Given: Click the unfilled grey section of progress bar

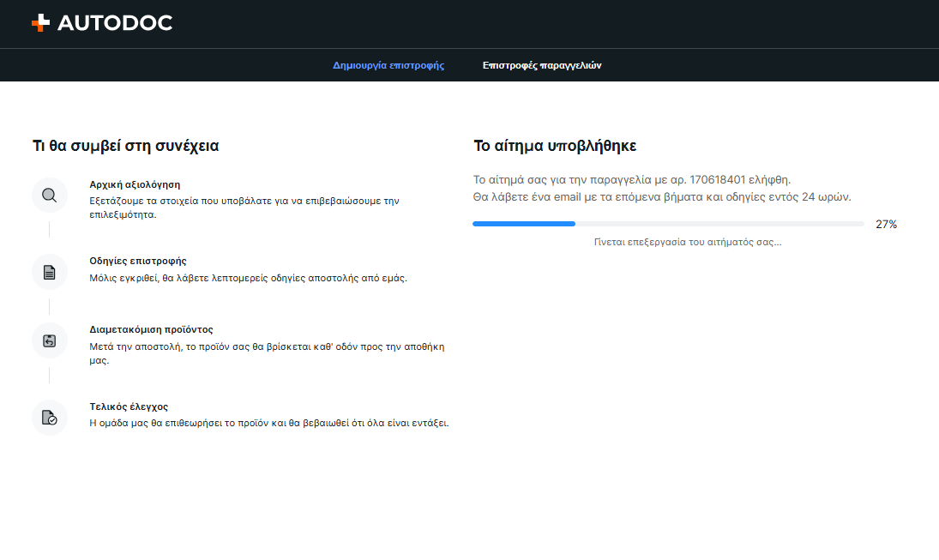Looking at the screenshot, I should point(719,224).
